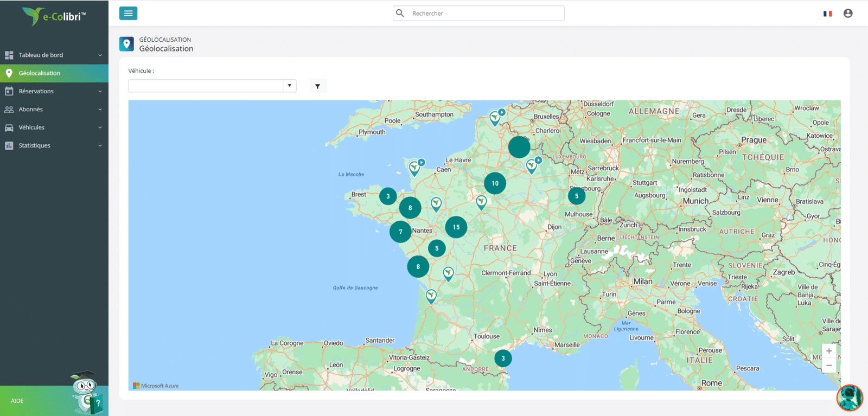Apply the vehicle filter funnel icon
The image size is (868, 416).
318,86
